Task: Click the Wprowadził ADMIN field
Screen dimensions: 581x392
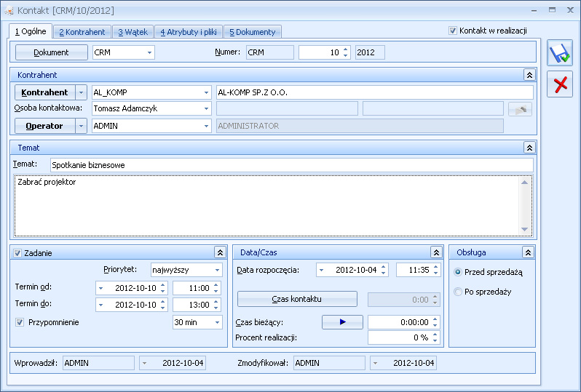Action: tap(98, 363)
